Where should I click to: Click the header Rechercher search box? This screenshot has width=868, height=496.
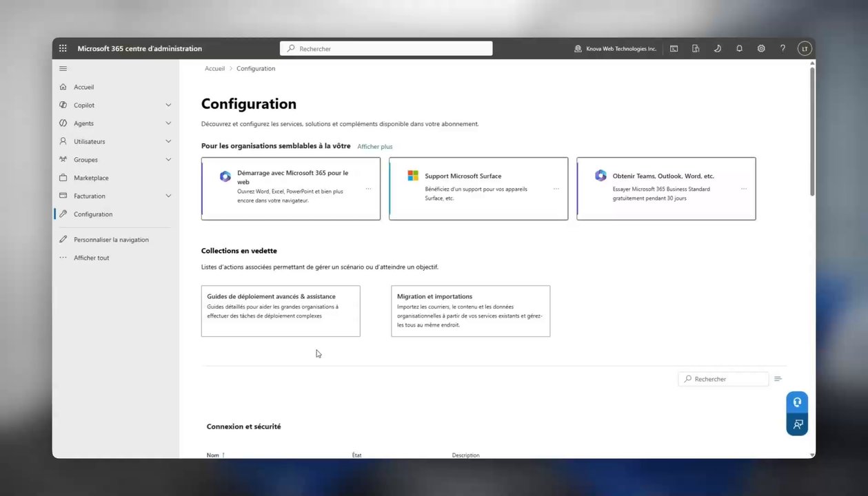coord(386,48)
